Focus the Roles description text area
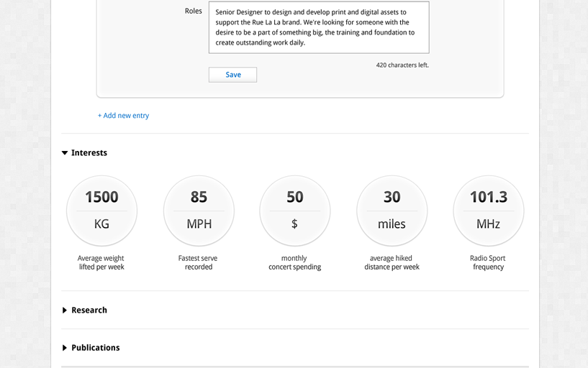Viewport: 588px width, 368px height. click(x=319, y=27)
